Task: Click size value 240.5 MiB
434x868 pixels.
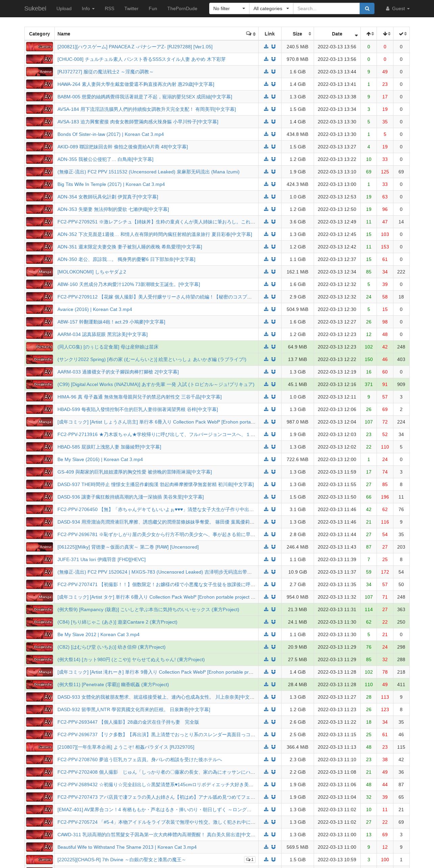Action: [297, 47]
